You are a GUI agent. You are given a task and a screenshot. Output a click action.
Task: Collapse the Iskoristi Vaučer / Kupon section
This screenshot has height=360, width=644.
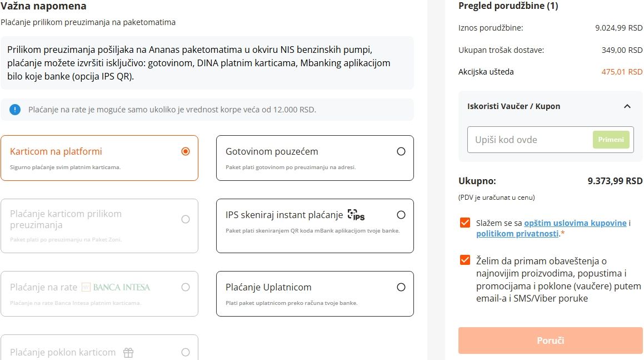click(627, 106)
